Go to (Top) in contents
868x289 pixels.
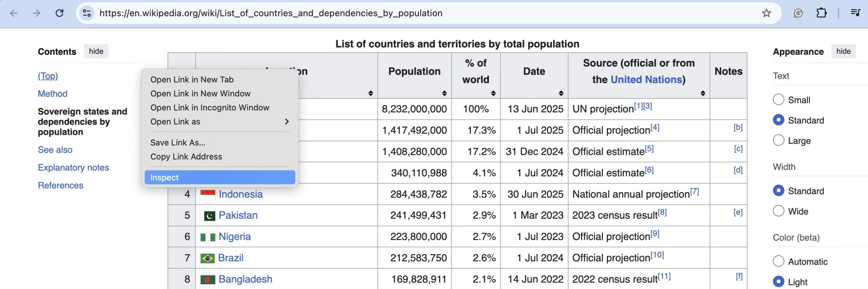(48, 76)
